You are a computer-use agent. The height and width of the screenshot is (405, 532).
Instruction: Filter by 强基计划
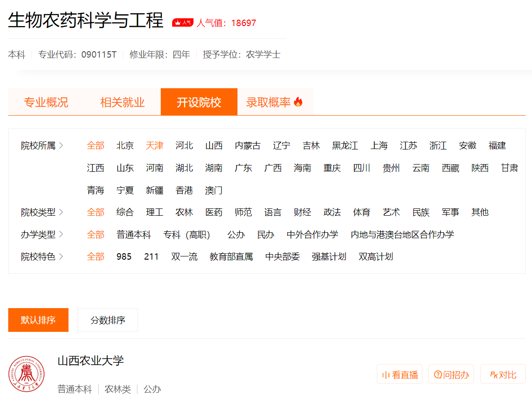[329, 256]
